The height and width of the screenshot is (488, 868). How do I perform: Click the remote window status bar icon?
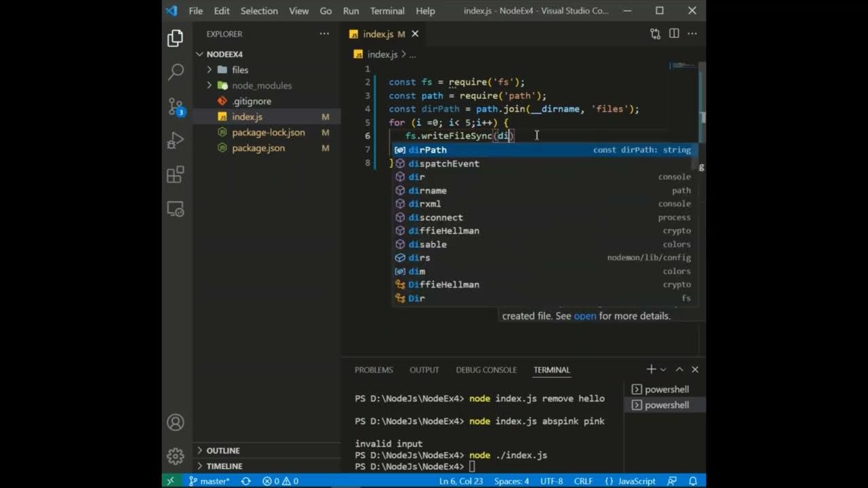tap(170, 481)
